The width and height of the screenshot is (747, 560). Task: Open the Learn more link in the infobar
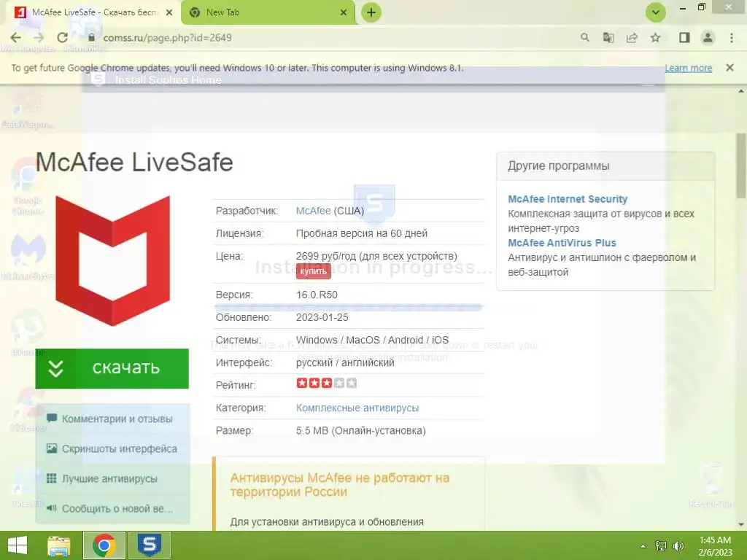[x=689, y=68]
